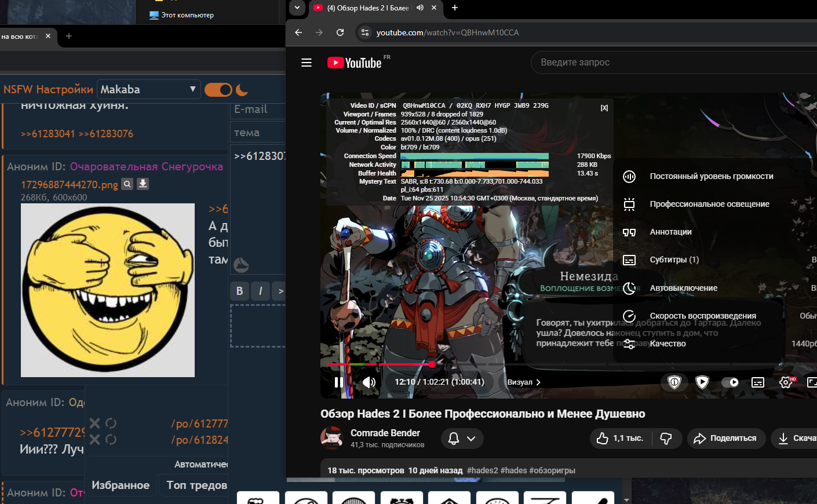Viewport: 817px width, 504px height.
Task: Dislike the video with thumbs down
Action: point(666,439)
